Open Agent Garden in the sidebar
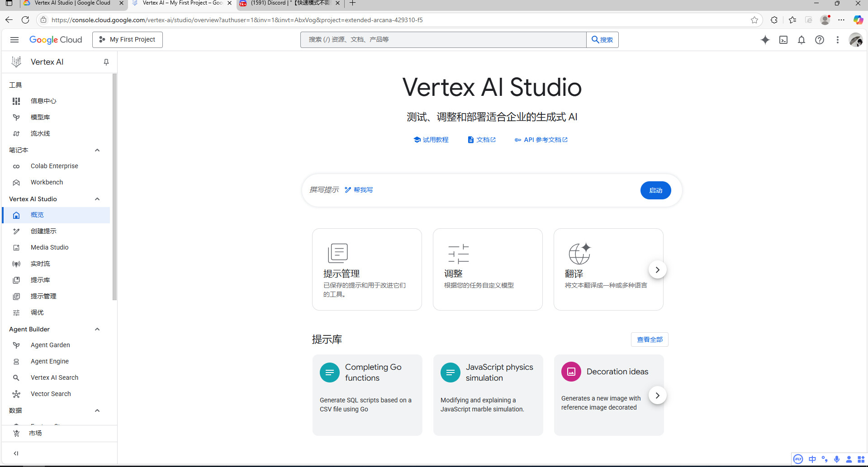 (50, 345)
